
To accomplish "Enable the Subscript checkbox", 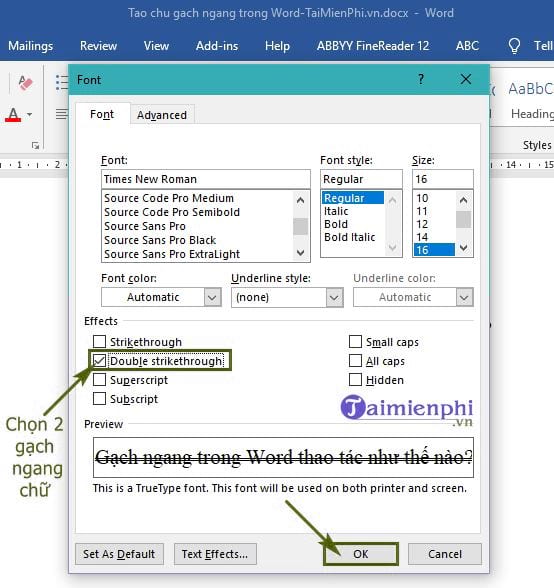I will pos(99,399).
